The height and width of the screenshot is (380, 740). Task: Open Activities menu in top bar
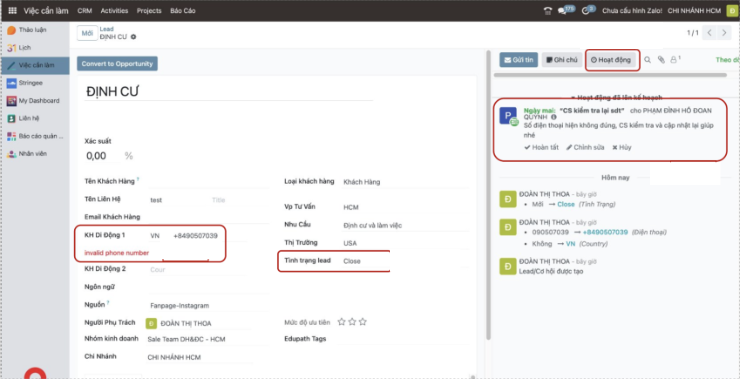(114, 10)
